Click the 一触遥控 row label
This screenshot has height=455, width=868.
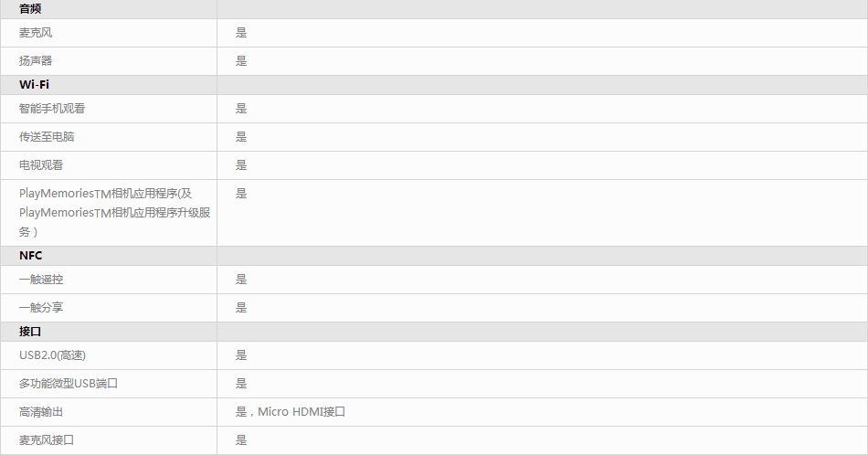click(41, 280)
